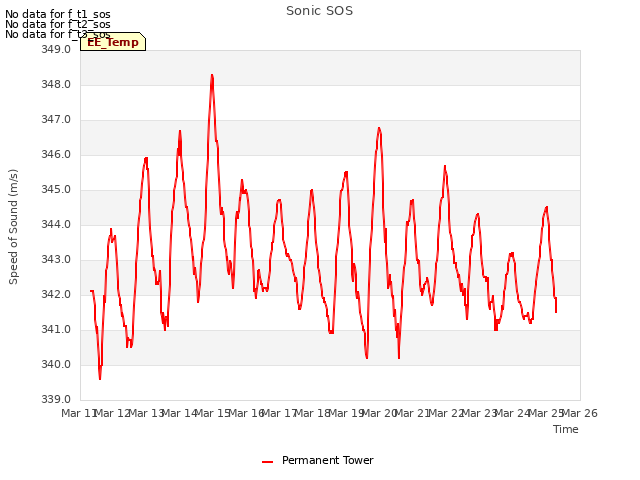Click the 344.0 y-axis tick label
The image size is (640, 480).
click(x=56, y=224)
